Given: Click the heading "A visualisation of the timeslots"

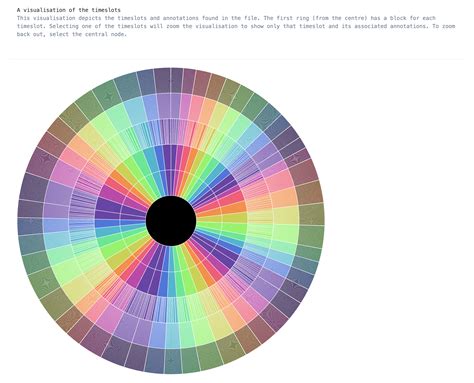Looking at the screenshot, I should point(69,10).
